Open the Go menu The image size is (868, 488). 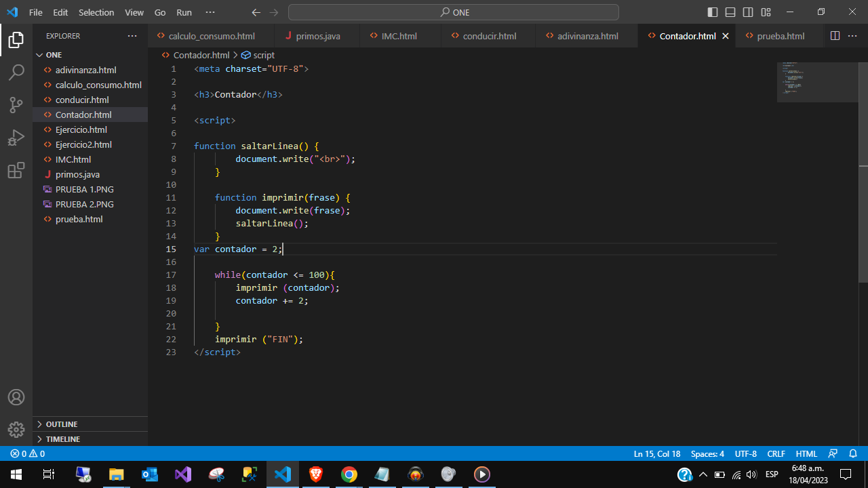160,12
